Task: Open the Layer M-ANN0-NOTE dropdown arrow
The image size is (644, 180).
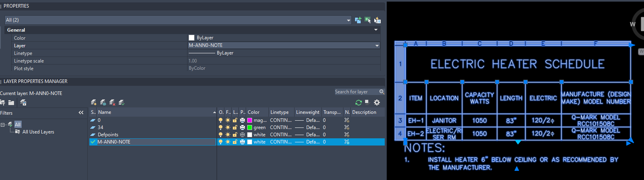Action: tap(377, 46)
